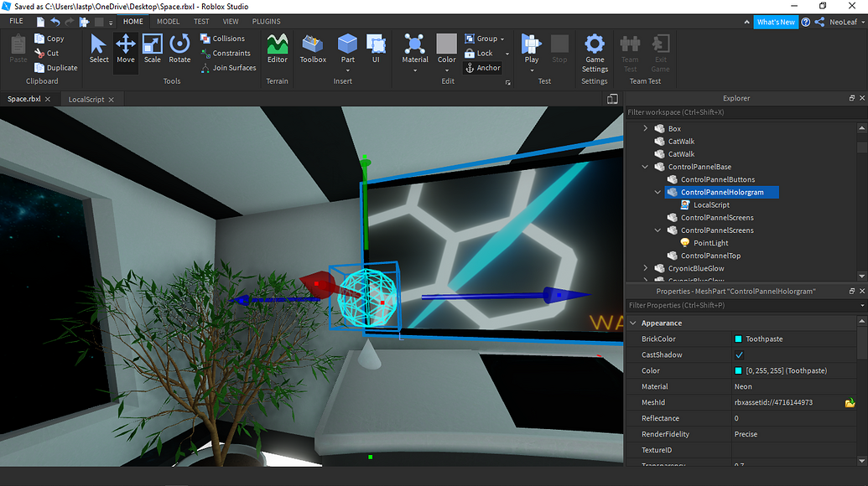Toggle Anchor for selected part
The image size is (868, 486).
point(483,68)
